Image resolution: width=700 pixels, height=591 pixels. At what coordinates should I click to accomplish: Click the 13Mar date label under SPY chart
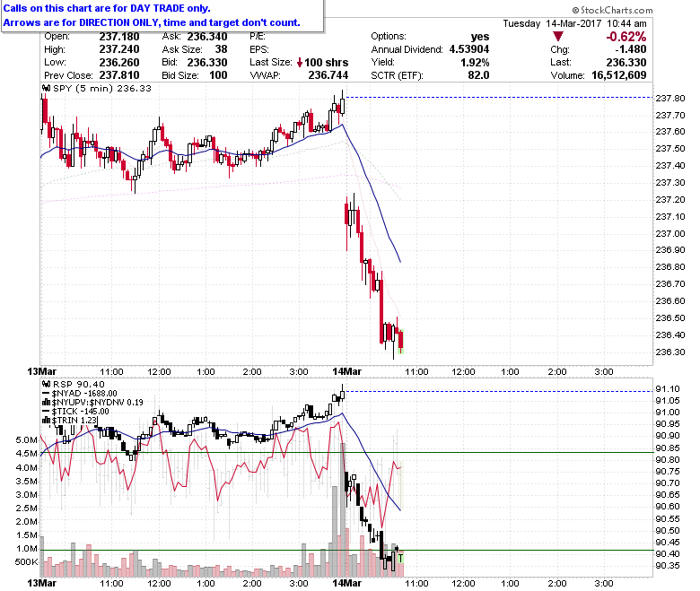point(41,371)
